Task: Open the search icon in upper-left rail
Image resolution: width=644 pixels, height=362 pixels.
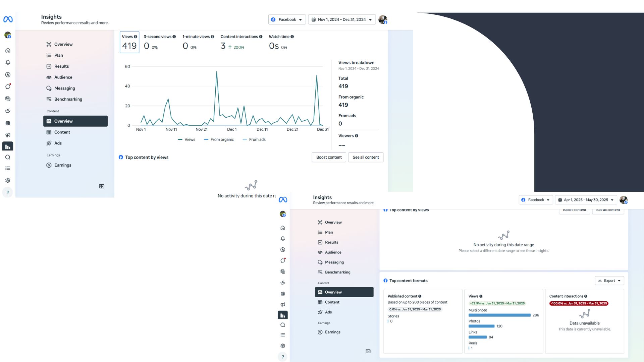Action: tap(8, 157)
